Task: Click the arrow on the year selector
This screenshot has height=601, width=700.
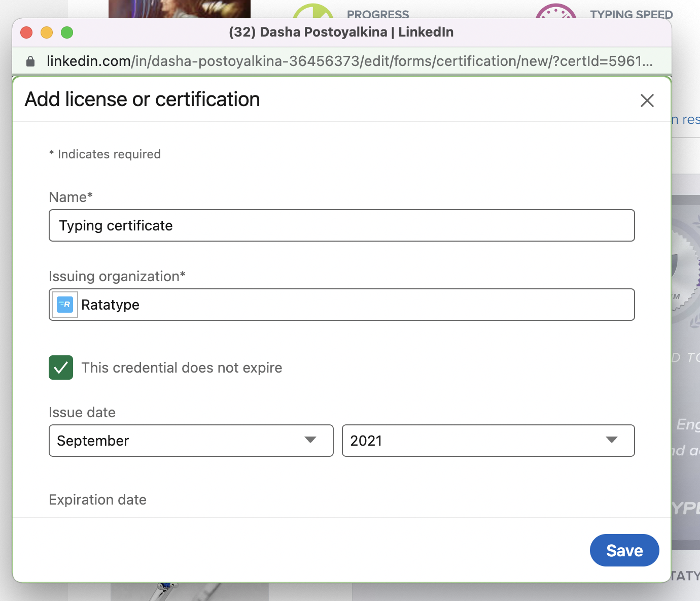Action: coord(612,440)
